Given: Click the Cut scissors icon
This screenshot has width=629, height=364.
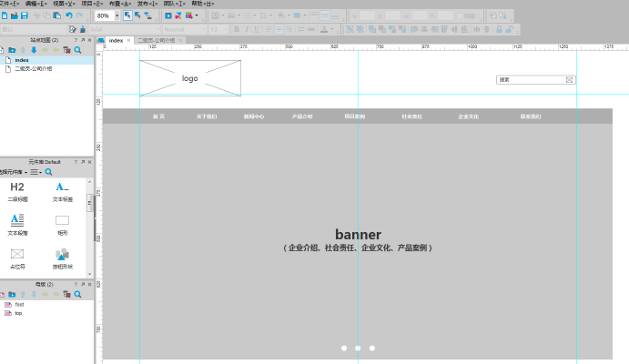Looking at the screenshot, I should [x=37, y=15].
